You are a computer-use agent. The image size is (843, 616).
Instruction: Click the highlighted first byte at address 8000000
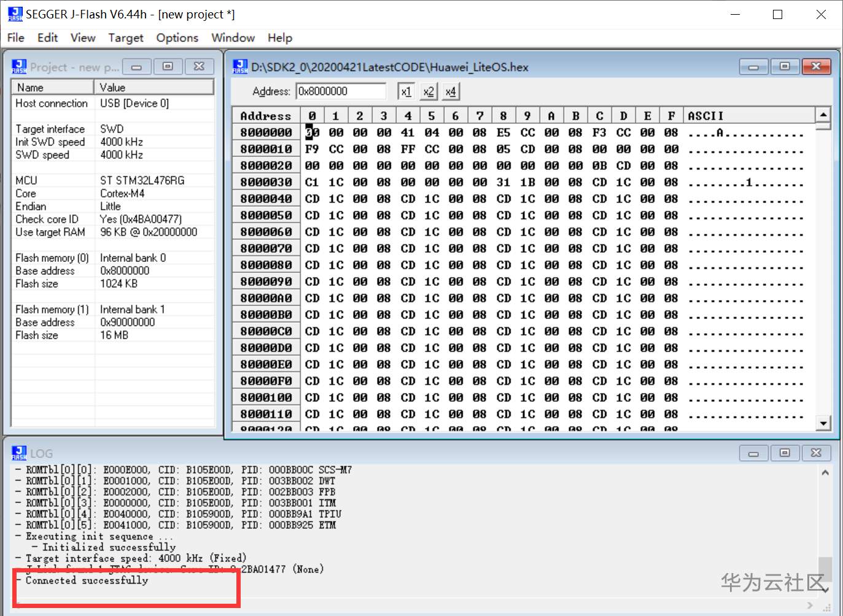(312, 133)
